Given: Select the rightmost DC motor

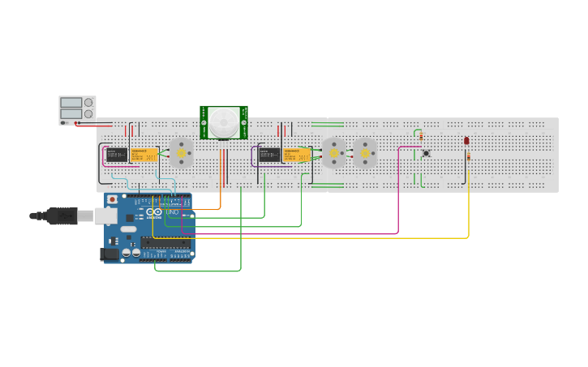Looking at the screenshot, I should [365, 153].
